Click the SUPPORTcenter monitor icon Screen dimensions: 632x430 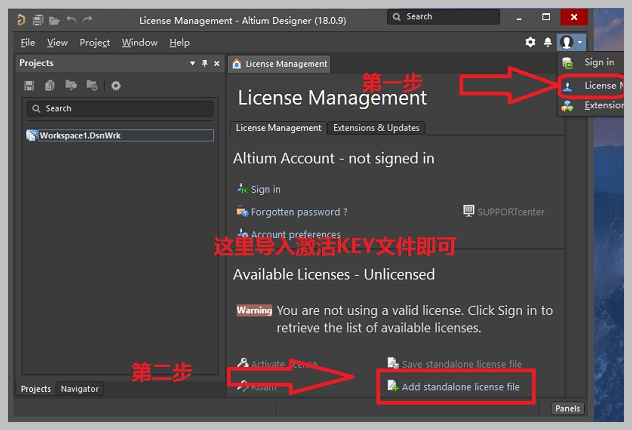tap(468, 211)
